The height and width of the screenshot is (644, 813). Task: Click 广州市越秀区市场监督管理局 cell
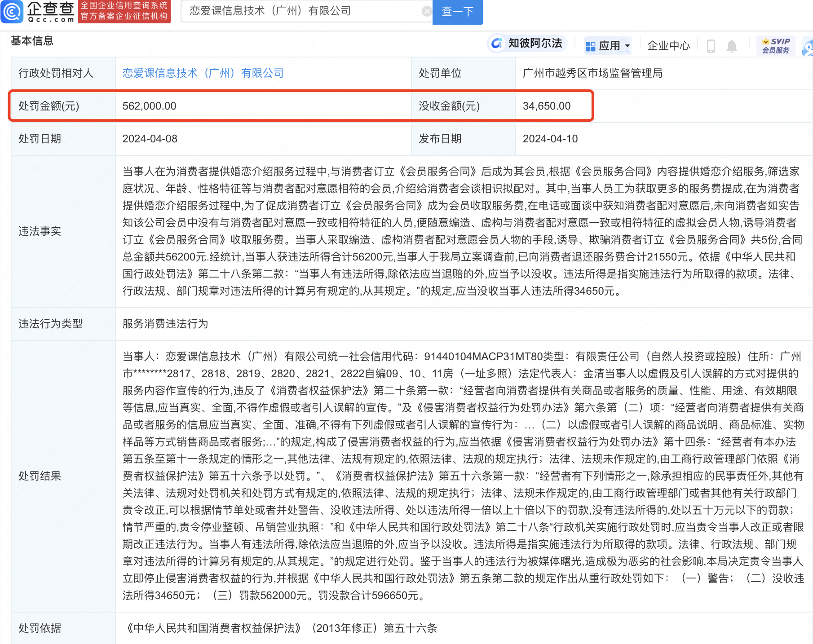tap(663, 73)
